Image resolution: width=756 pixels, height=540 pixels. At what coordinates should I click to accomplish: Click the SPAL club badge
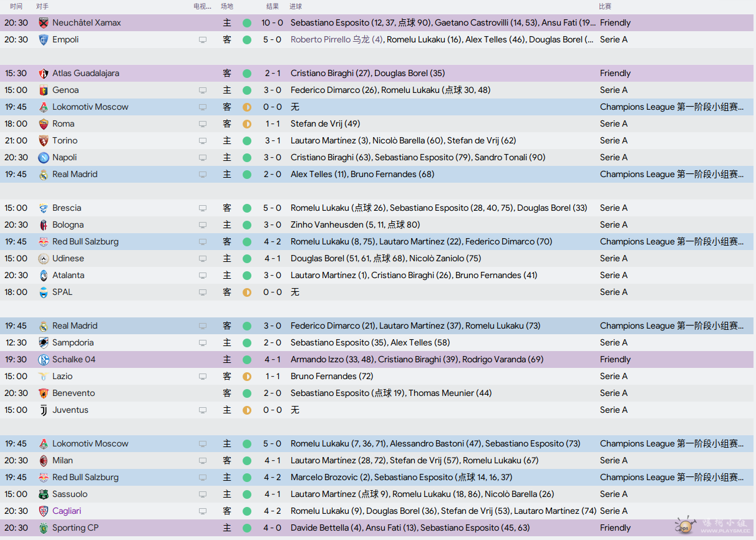[x=43, y=292]
